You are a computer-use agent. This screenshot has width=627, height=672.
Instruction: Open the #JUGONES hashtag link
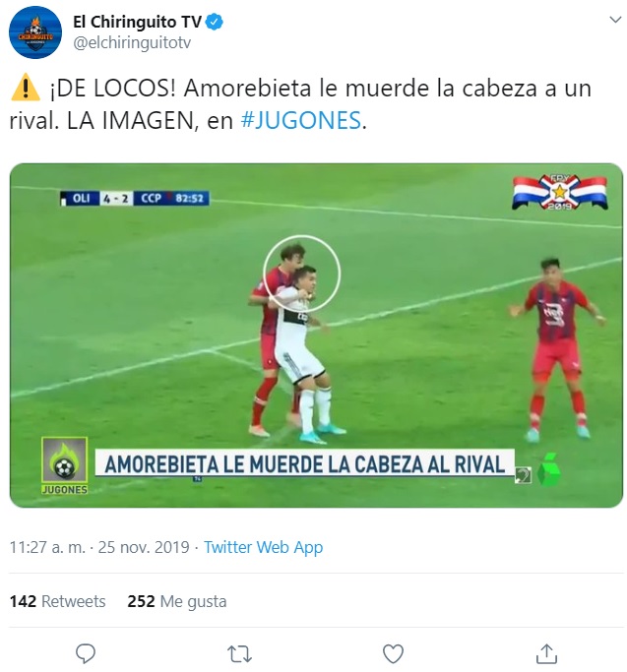pyautogui.click(x=301, y=120)
